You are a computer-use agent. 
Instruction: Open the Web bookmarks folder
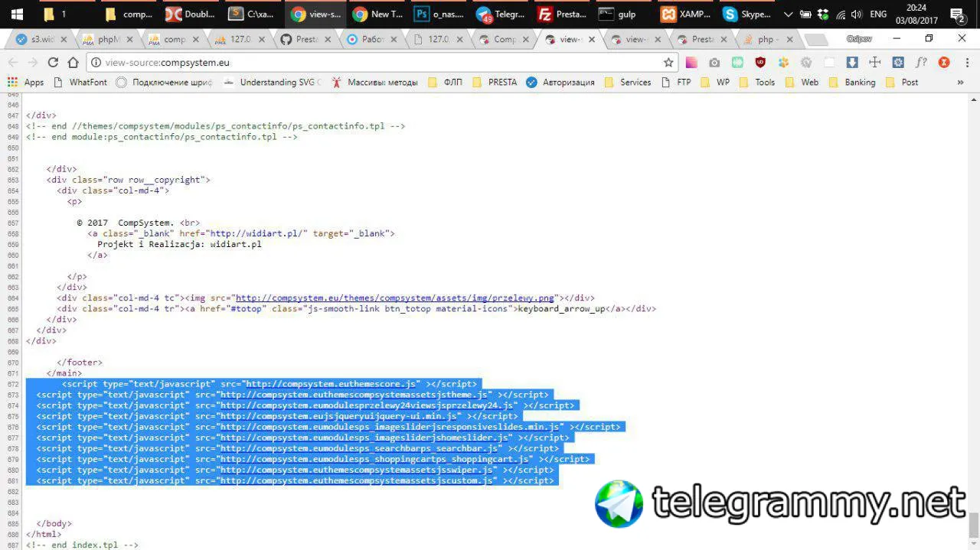click(801, 83)
